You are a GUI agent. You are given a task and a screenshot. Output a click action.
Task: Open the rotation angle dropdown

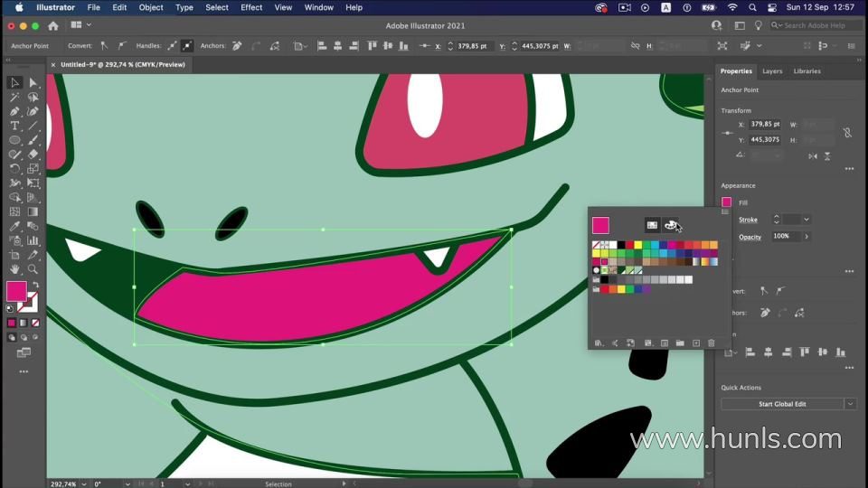click(x=127, y=484)
